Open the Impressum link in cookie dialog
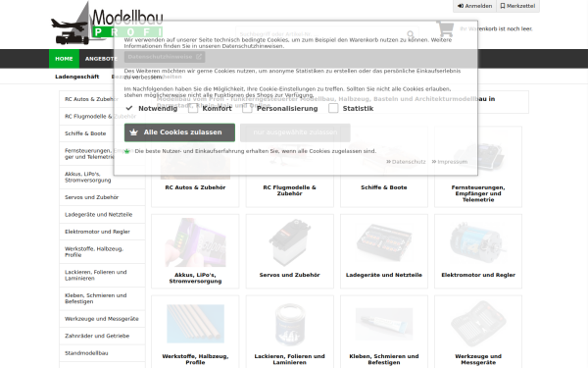The height and width of the screenshot is (368, 588). [450, 162]
